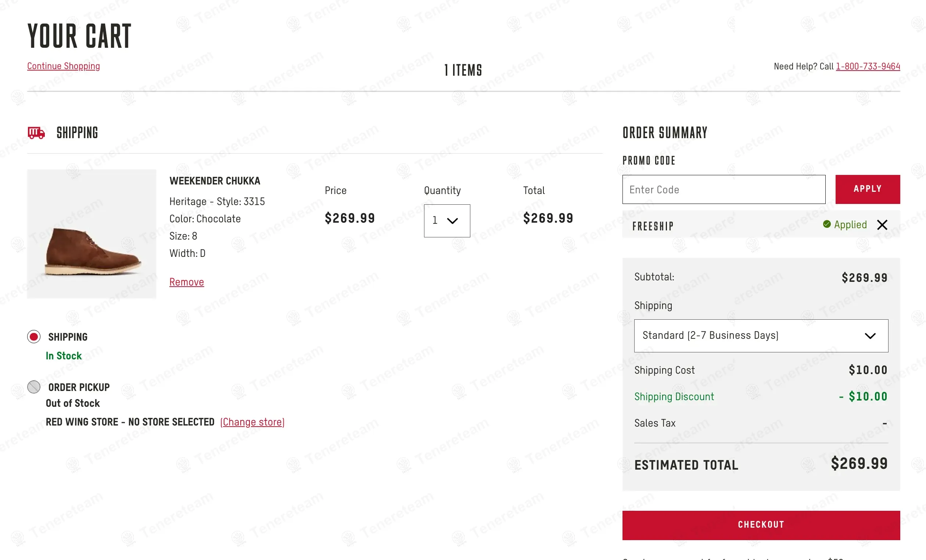
Task: Click the quantity chevron arrow
Action: (452, 220)
